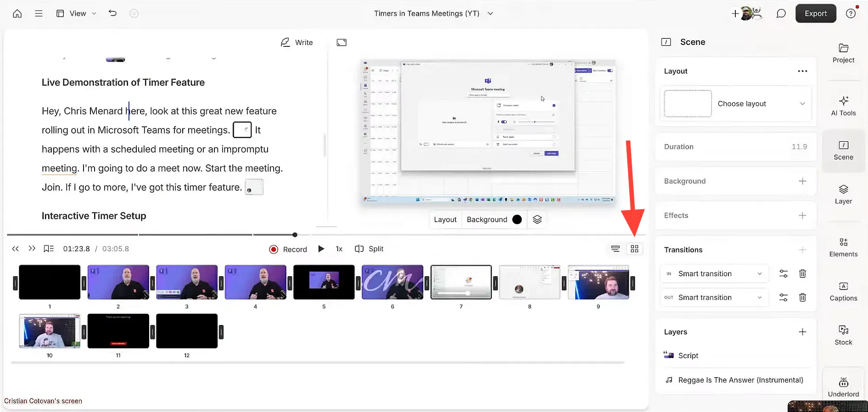Click the bookmark markers icon
868x412 pixels.
[48, 249]
